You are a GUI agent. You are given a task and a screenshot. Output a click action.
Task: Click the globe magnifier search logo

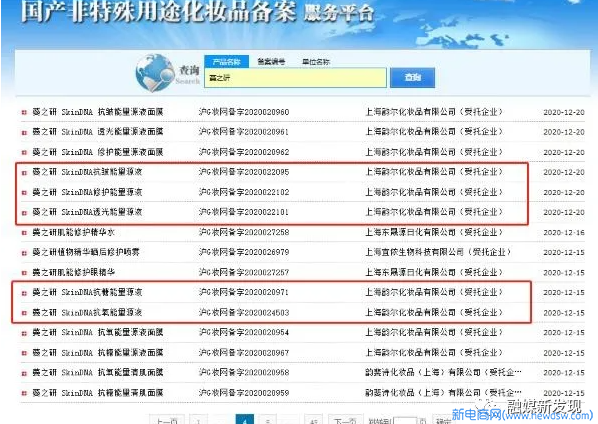pyautogui.click(x=155, y=72)
